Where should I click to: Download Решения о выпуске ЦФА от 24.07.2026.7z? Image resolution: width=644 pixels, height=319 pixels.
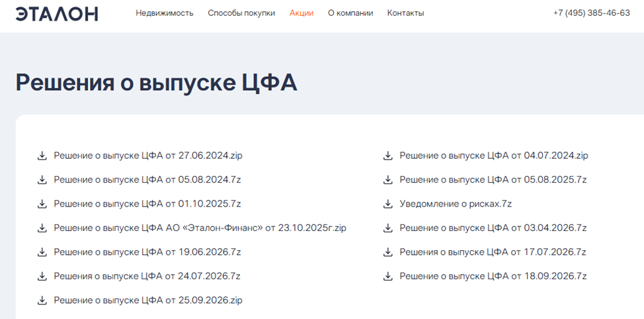coord(147,276)
